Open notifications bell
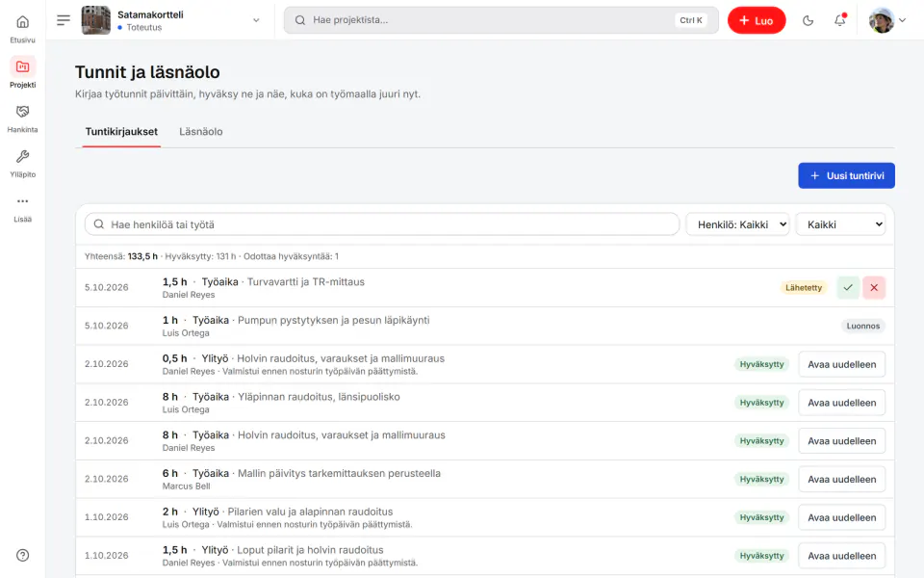Image resolution: width=924 pixels, height=578 pixels. click(x=839, y=20)
